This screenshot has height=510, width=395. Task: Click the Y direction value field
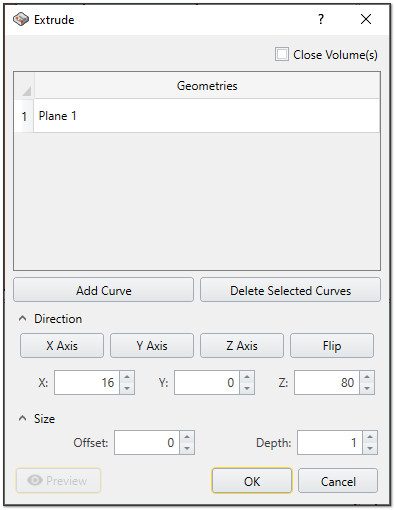pyautogui.click(x=207, y=383)
